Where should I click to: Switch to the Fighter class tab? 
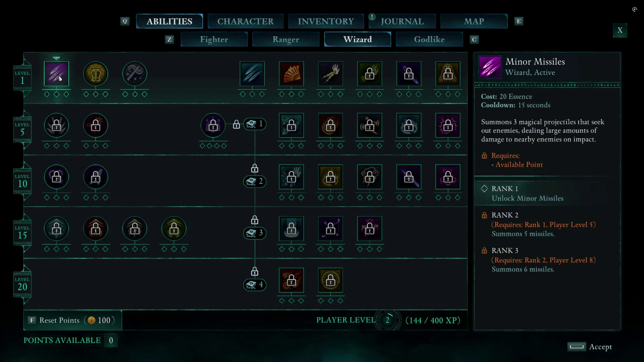pyautogui.click(x=214, y=40)
